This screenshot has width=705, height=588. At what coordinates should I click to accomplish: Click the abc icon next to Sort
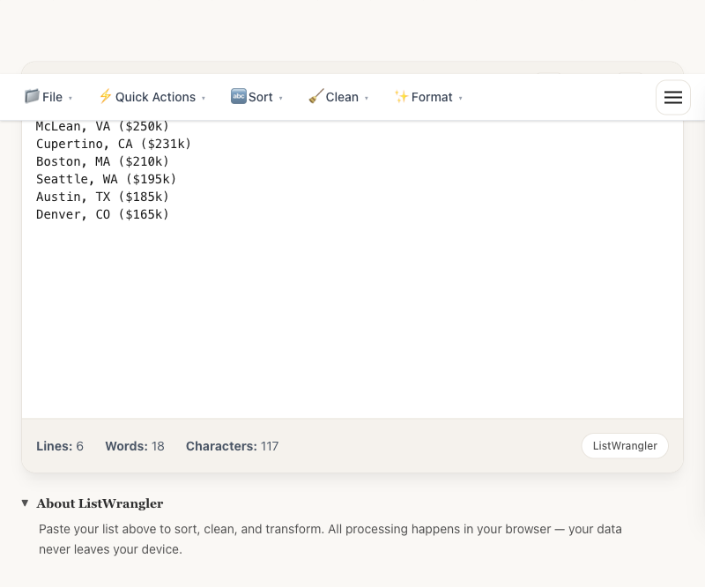coord(238,96)
